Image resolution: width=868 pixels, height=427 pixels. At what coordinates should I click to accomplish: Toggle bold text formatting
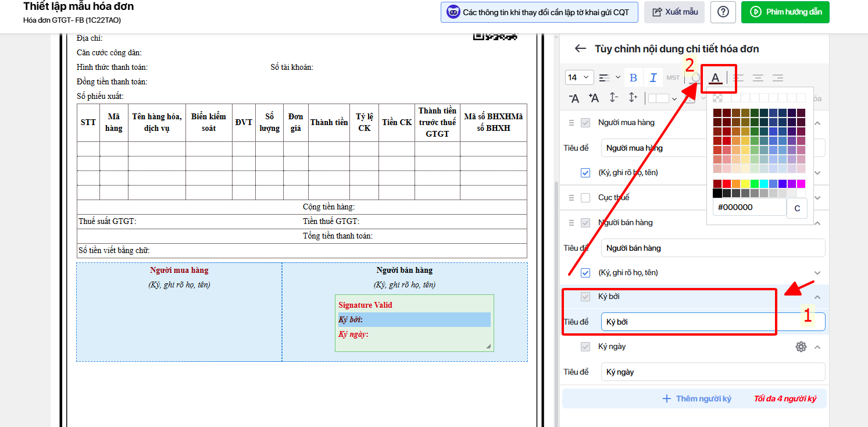[633, 78]
